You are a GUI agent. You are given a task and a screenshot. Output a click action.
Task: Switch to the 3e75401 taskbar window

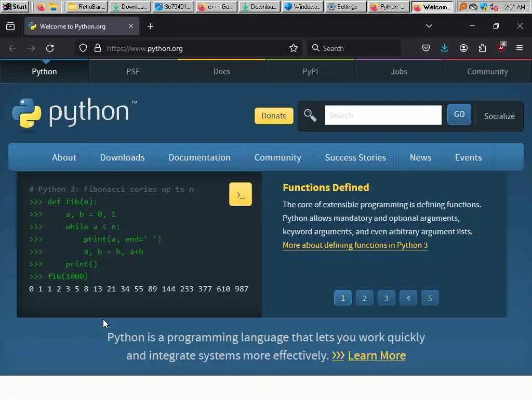pyautogui.click(x=174, y=7)
